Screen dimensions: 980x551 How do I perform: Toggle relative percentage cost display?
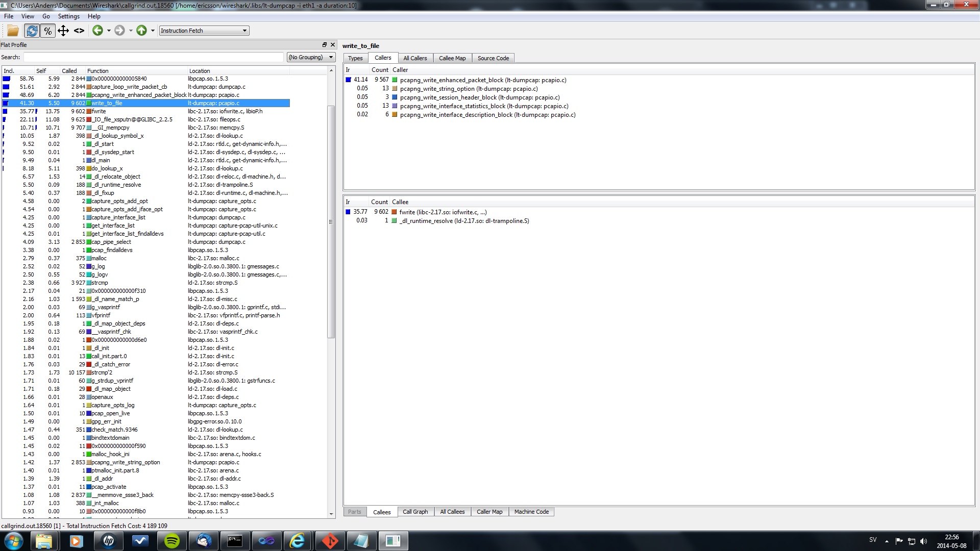(x=47, y=31)
